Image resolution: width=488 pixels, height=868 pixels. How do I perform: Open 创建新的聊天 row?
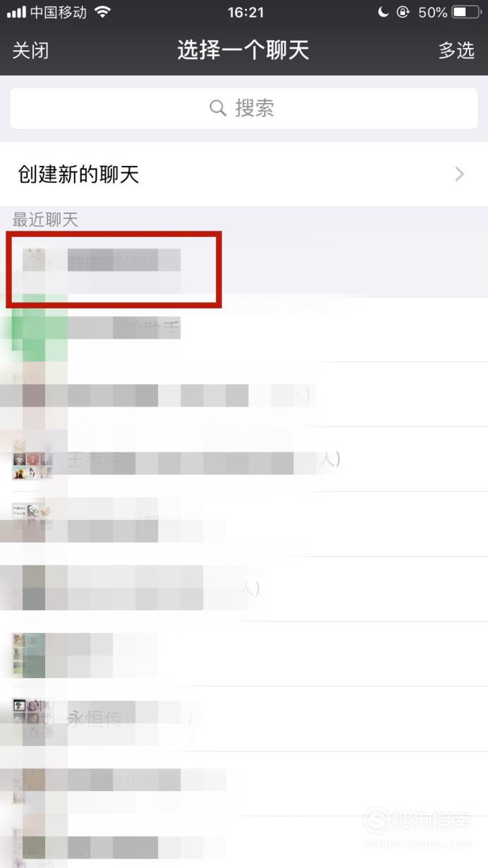(244, 174)
